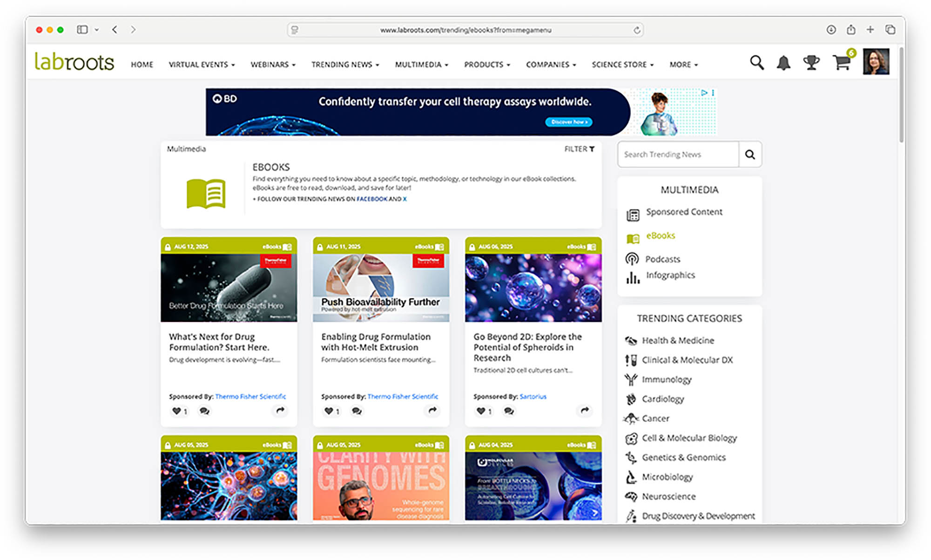This screenshot has height=560, width=931.
Task: Toggle heart on Enabling Drug Formulation card
Action: tap(329, 411)
